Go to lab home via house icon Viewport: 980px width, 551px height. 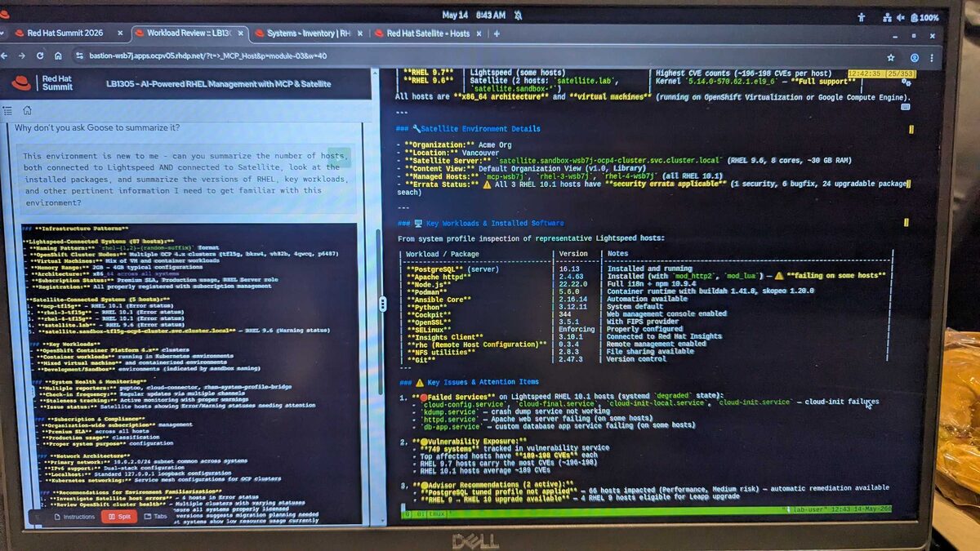pyautogui.click(x=27, y=110)
